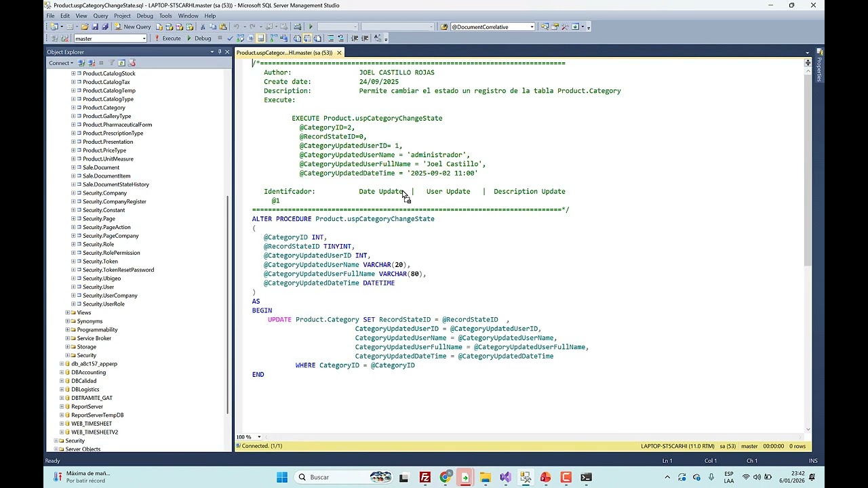Toggle auto-hide pin of Object Explorer
The height and width of the screenshot is (488, 868).
click(220, 52)
